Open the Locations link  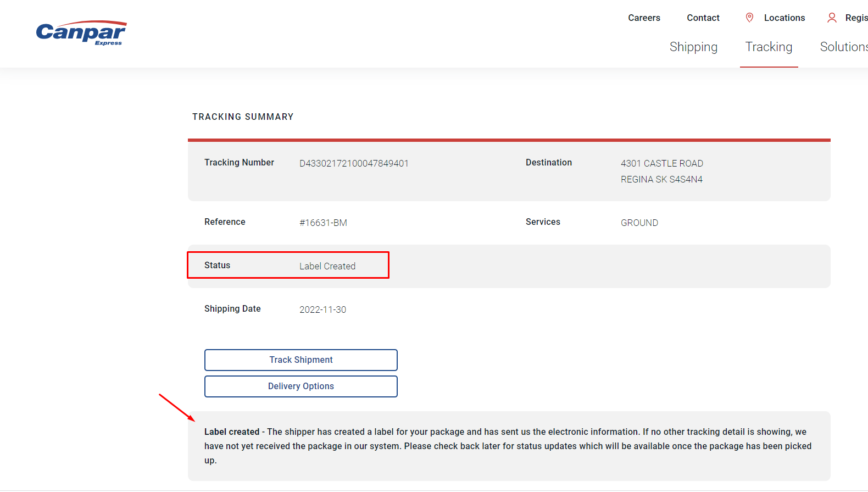point(784,18)
